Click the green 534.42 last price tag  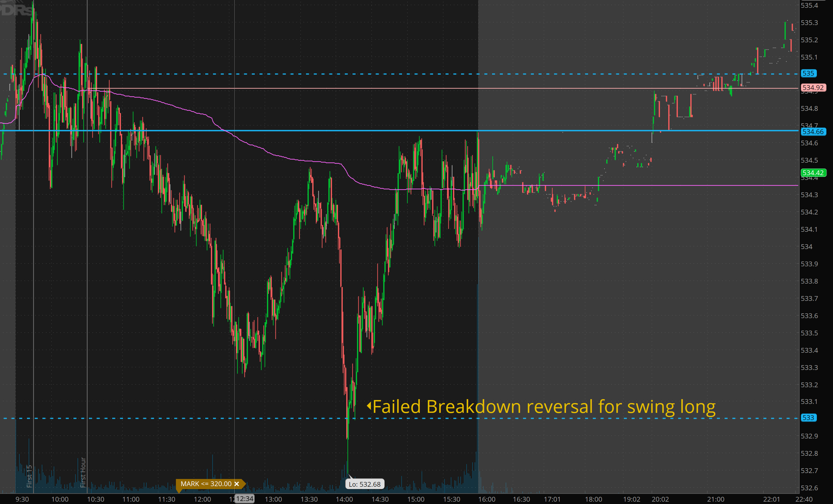click(x=813, y=172)
